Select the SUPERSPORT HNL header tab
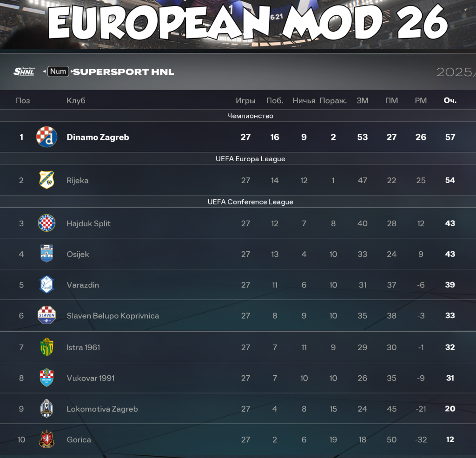 [124, 72]
